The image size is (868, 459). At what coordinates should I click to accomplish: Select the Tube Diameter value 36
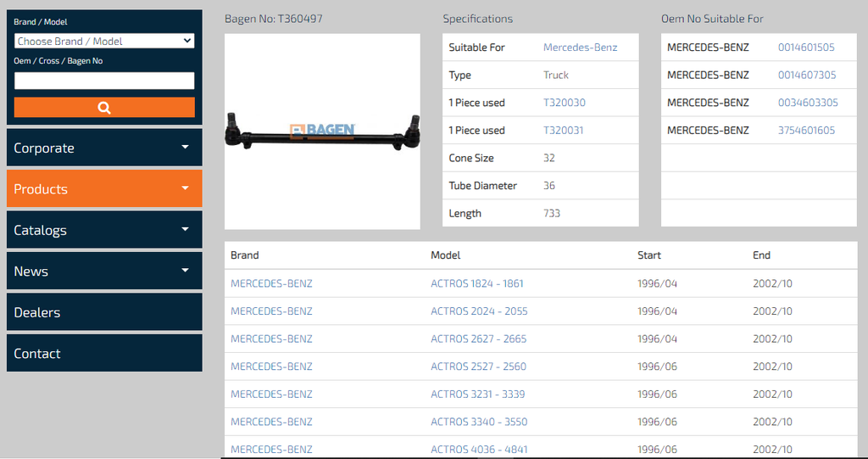coord(548,186)
